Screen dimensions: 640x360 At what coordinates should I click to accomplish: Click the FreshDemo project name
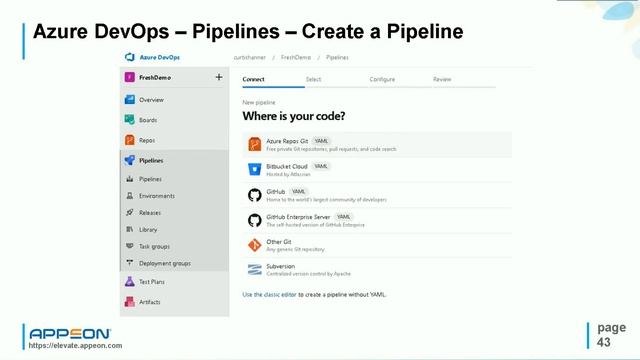tap(155, 77)
